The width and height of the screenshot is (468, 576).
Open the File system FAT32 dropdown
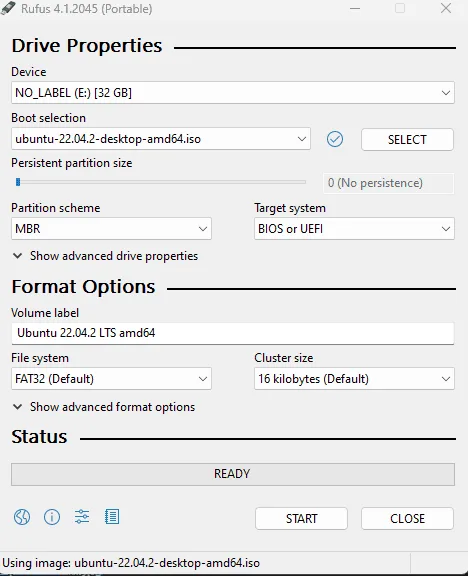coord(111,379)
